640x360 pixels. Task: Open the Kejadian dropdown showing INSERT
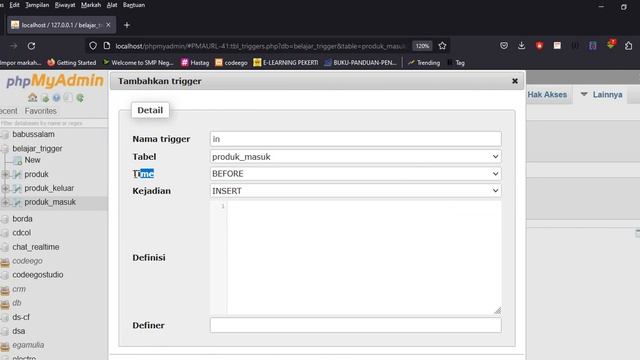(356, 191)
